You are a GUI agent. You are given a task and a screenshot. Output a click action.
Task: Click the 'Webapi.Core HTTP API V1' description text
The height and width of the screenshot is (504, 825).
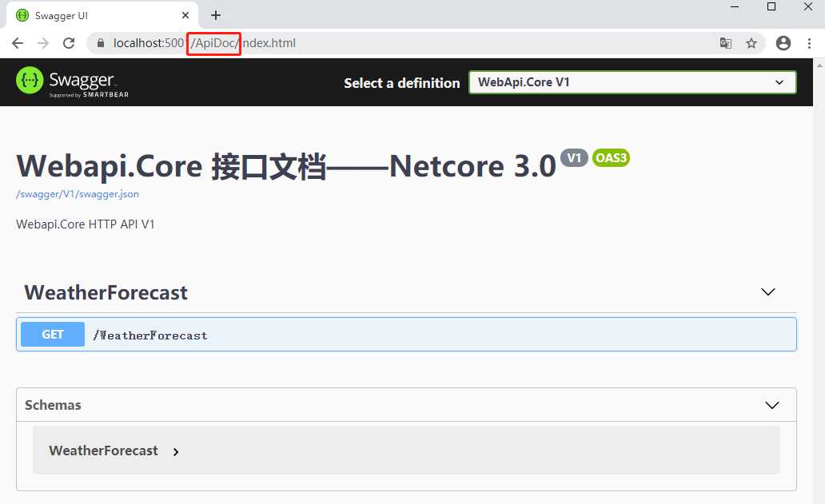click(x=86, y=224)
